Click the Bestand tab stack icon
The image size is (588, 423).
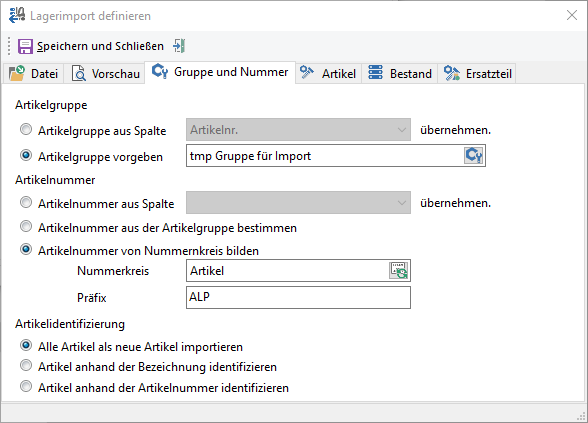tap(375, 72)
